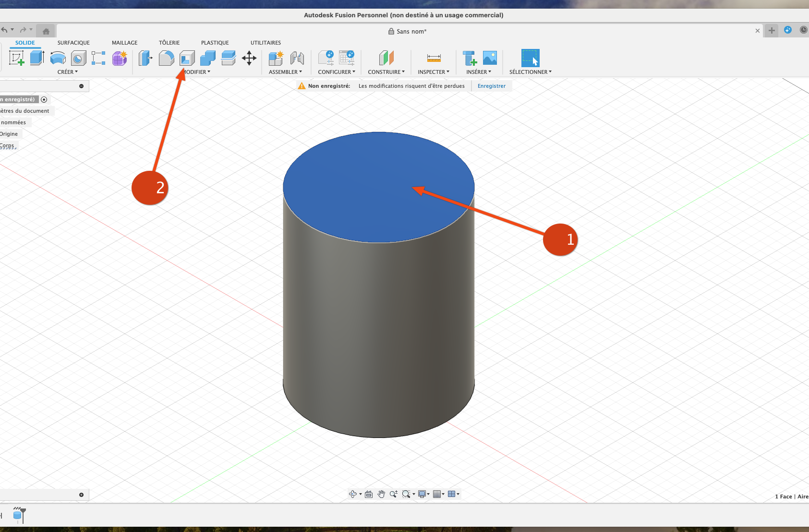
Task: Click the Viewports layout icon
Action: click(452, 494)
